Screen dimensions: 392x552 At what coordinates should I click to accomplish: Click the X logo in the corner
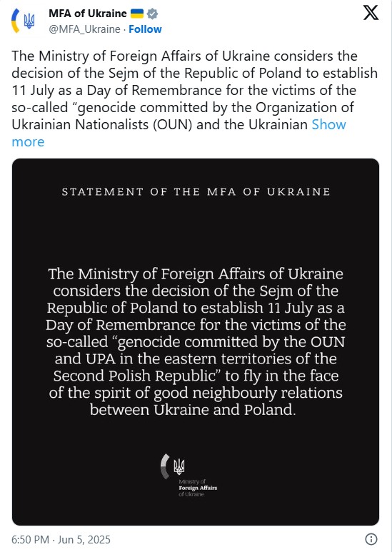(x=371, y=13)
